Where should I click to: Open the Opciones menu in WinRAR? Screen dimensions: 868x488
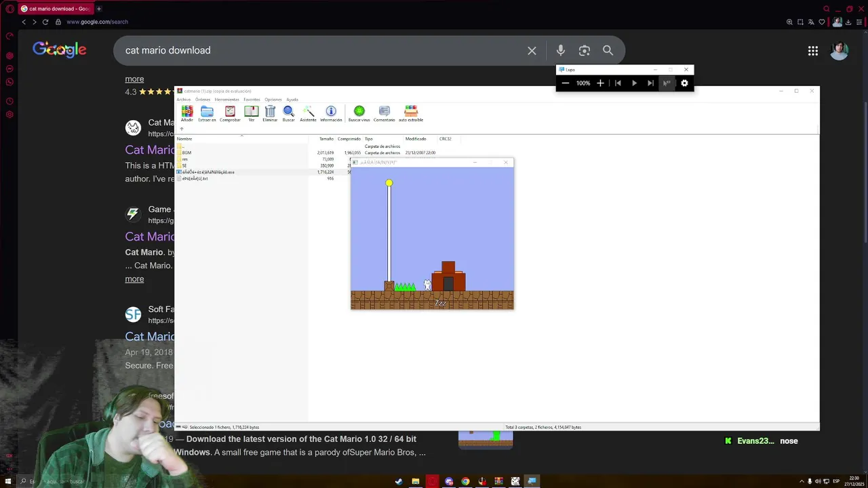click(x=273, y=100)
